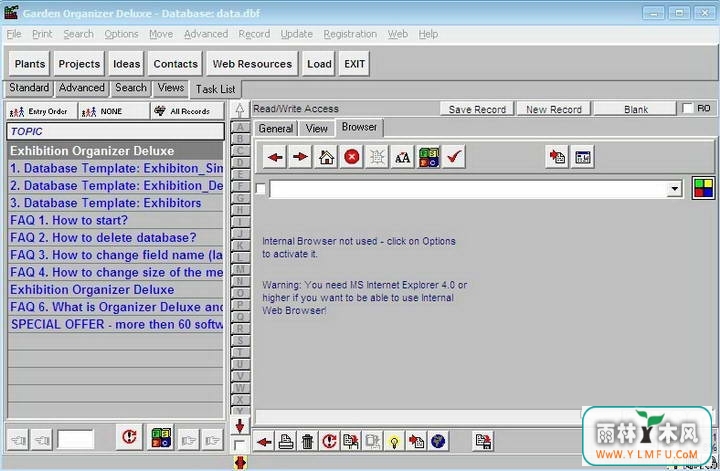Switch to the General tab

coord(276,129)
